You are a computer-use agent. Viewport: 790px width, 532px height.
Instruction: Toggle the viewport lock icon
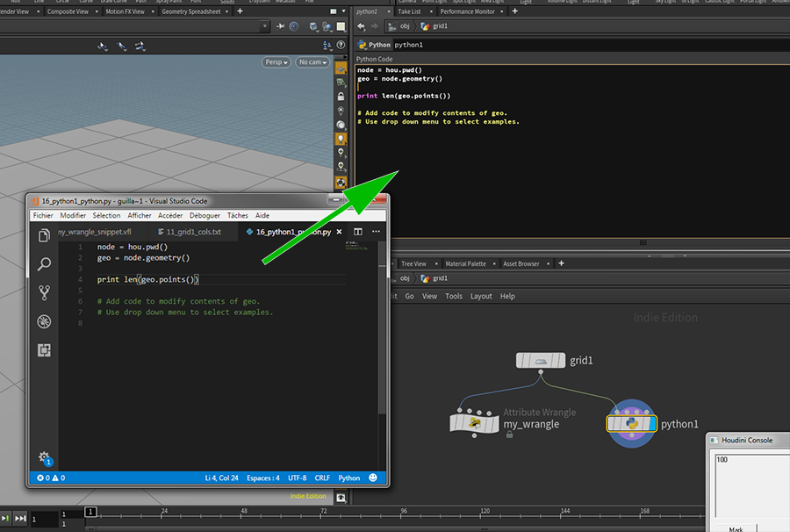[x=341, y=96]
